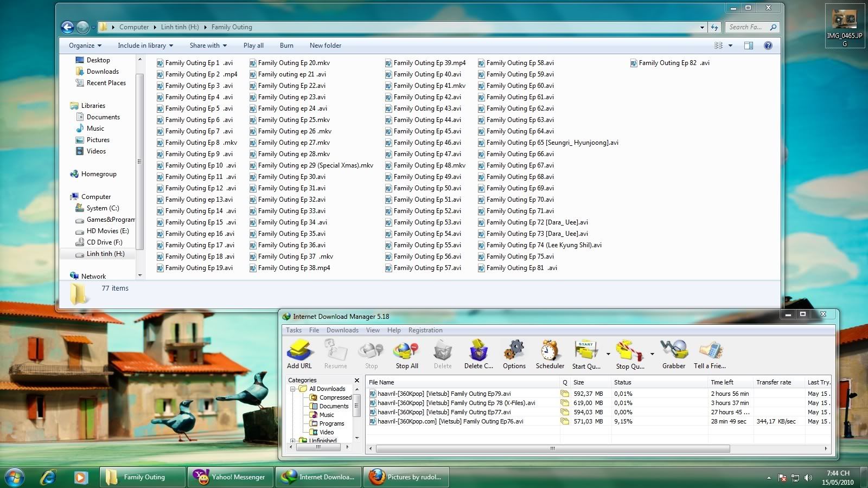Viewport: 868px width, 488px height.
Task: Sort IDM list by Time left column
Action: 730,382
